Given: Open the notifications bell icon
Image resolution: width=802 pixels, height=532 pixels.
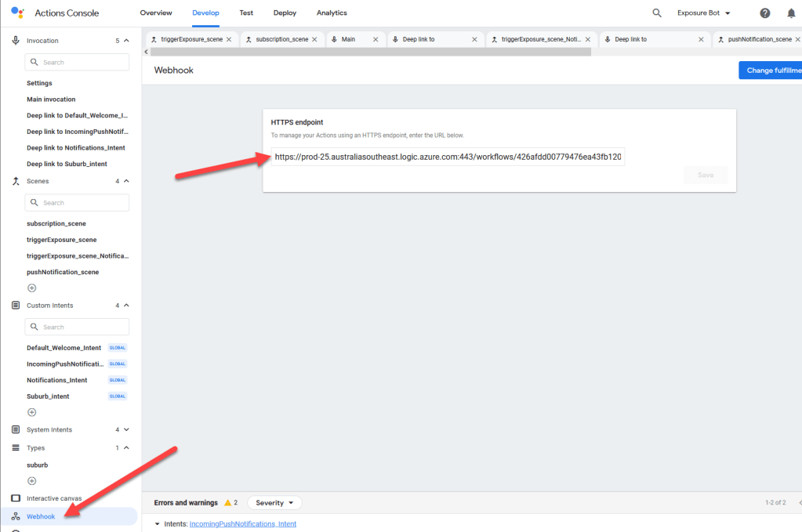Looking at the screenshot, I should [x=790, y=13].
